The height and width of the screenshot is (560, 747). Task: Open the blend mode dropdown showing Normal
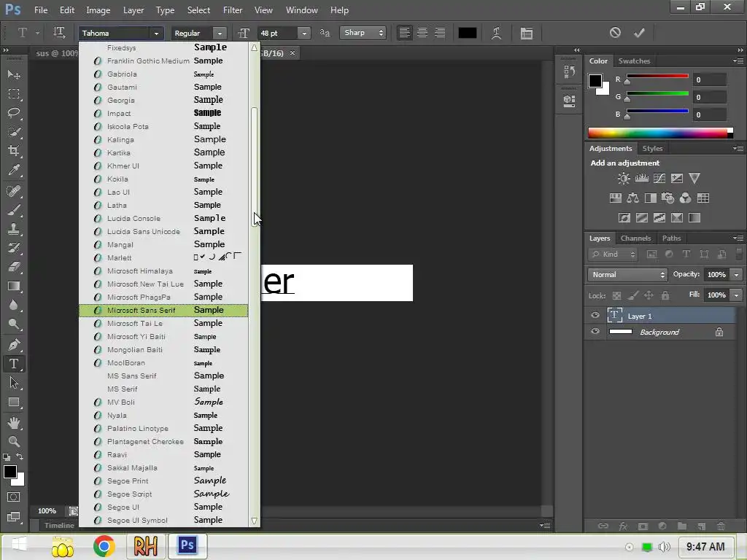click(627, 275)
